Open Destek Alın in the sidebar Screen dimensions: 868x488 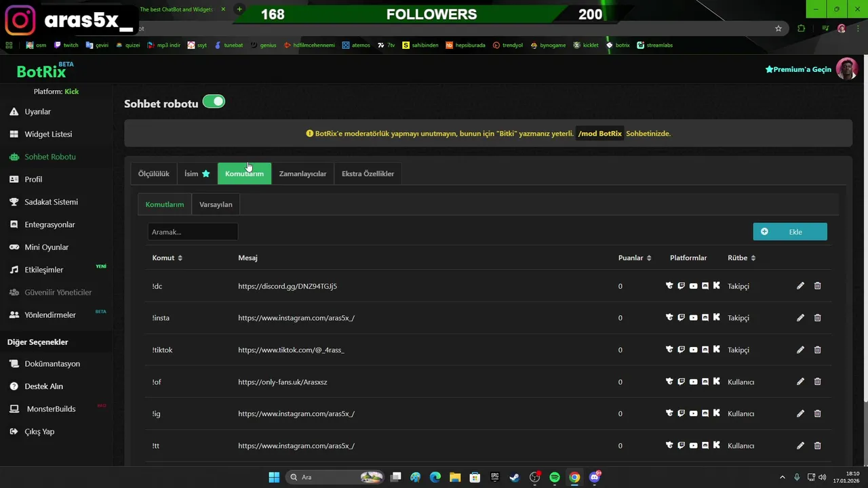click(43, 386)
